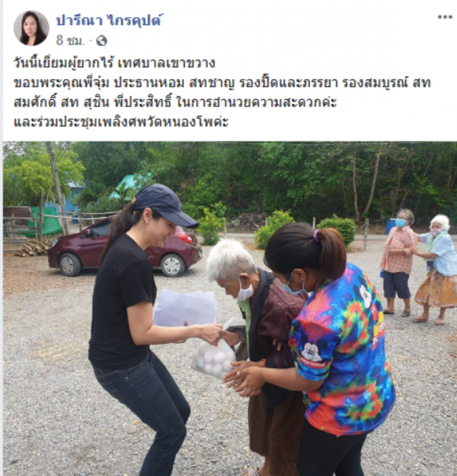Image resolution: width=457 pixels, height=476 pixels.
Task: Click two elderly women in the background
Action: click(419, 264)
